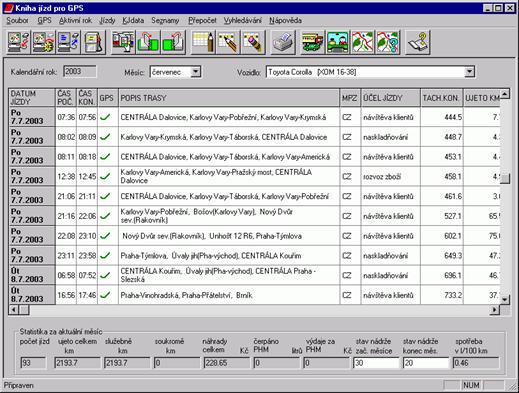Viewport: 519px width, 393px height.
Task: Click the vertical scrollbar thumb of the table
Action: 505,178
